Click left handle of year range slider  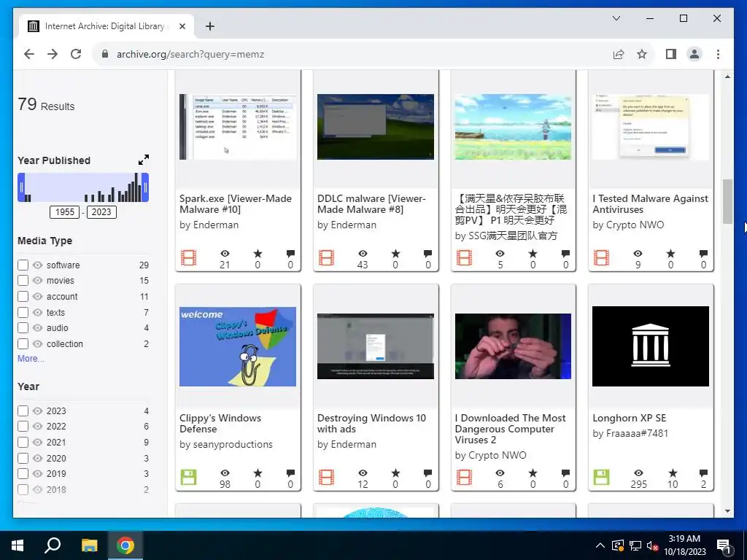[x=21, y=187]
